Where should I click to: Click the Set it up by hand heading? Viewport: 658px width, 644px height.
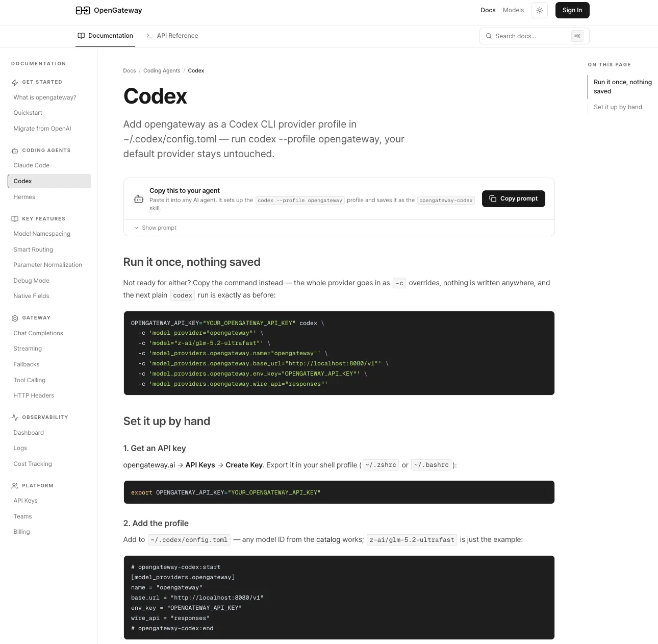[x=167, y=422]
